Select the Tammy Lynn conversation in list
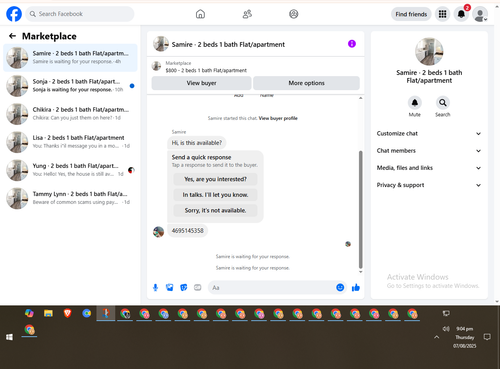 70,198
